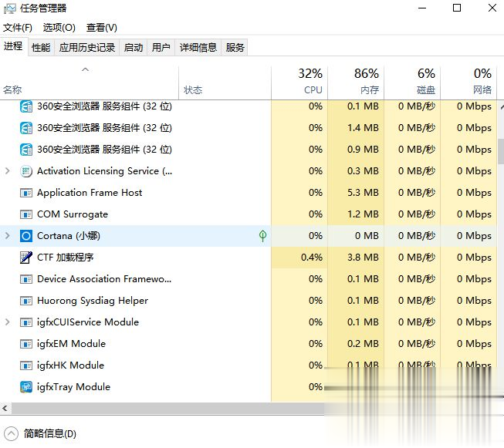Image resolution: width=504 pixels, height=448 pixels.
Task: Click the Device Association Framework icon
Action: tap(26, 279)
